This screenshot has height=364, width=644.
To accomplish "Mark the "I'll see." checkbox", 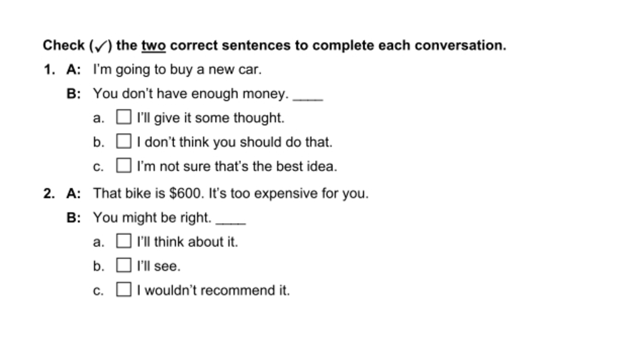I will 124,265.
